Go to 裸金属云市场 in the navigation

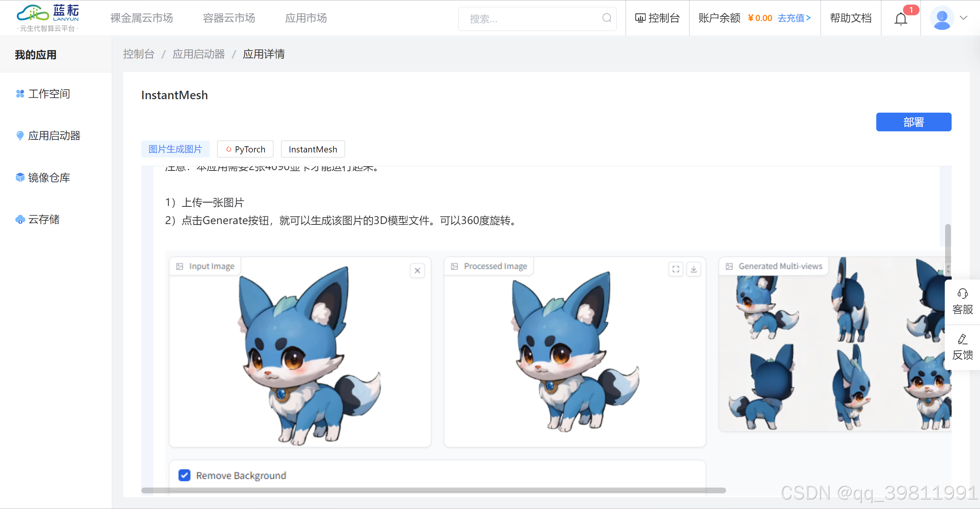(x=141, y=18)
